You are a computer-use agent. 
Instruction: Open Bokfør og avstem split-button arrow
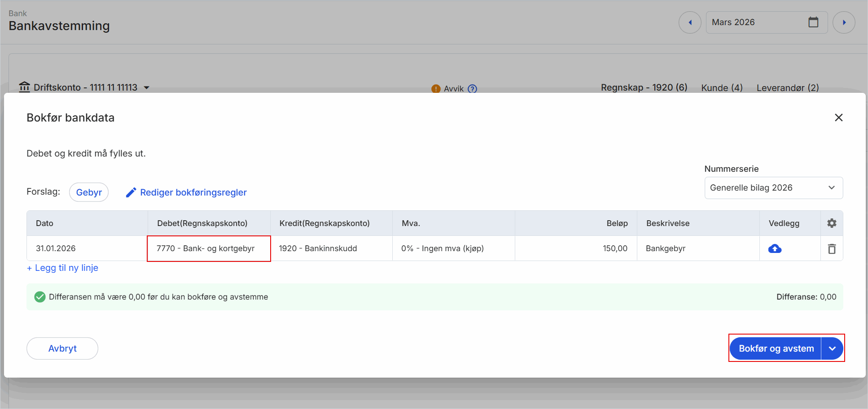(833, 348)
